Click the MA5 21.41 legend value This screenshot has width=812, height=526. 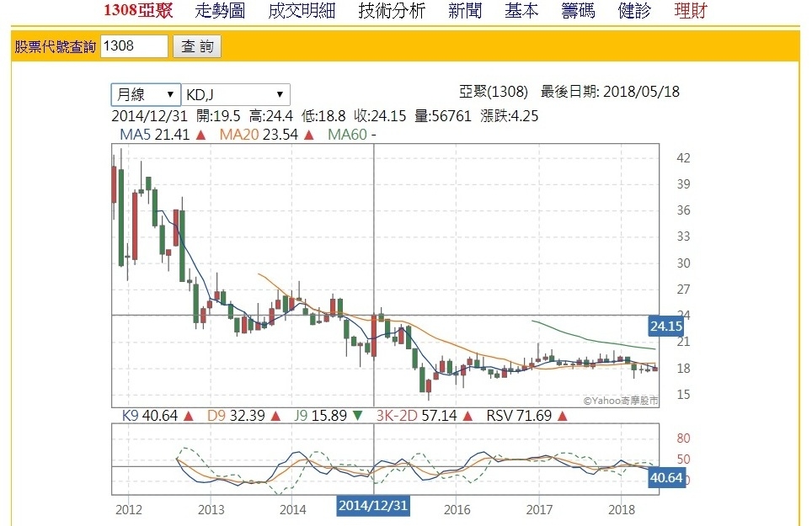[x=163, y=135]
